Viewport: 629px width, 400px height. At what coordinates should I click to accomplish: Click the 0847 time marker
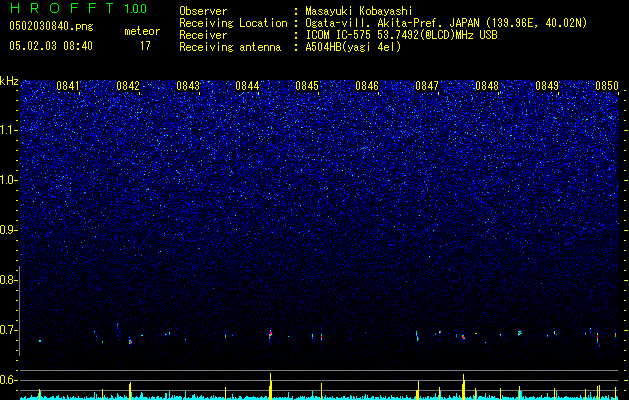coord(427,86)
